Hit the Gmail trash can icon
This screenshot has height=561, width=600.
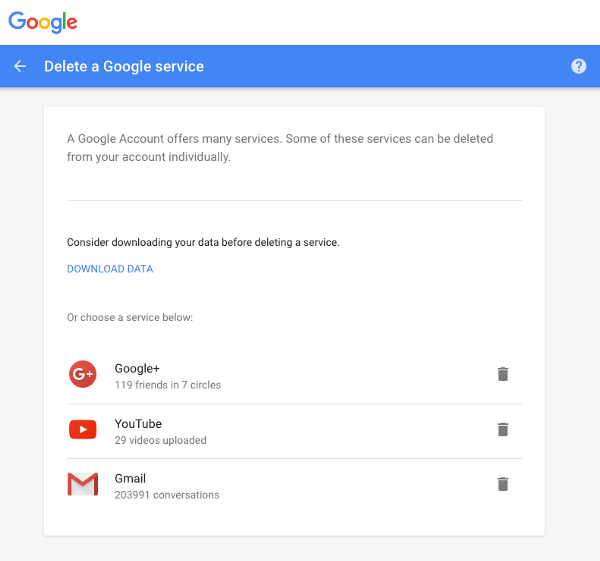503,484
